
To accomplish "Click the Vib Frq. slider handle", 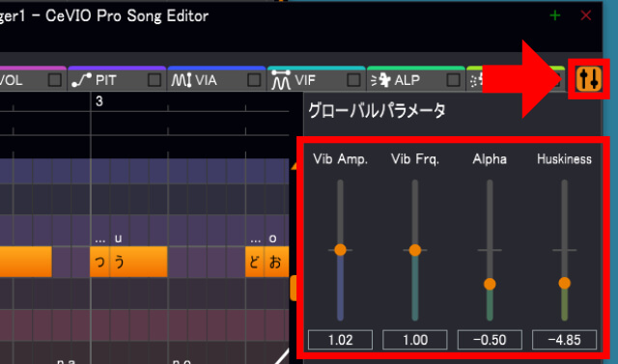I will [x=415, y=250].
